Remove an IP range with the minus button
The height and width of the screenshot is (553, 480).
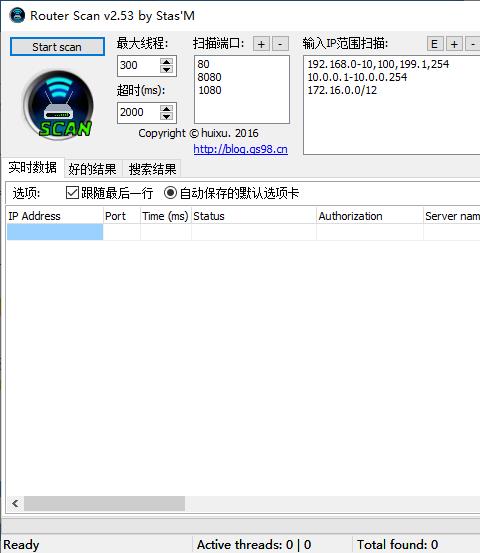coord(473,44)
